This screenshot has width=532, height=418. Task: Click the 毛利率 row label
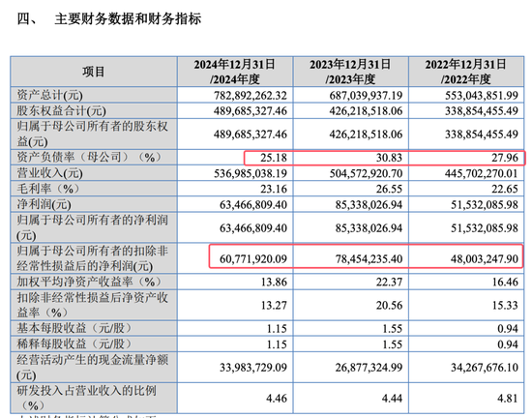click(47, 189)
